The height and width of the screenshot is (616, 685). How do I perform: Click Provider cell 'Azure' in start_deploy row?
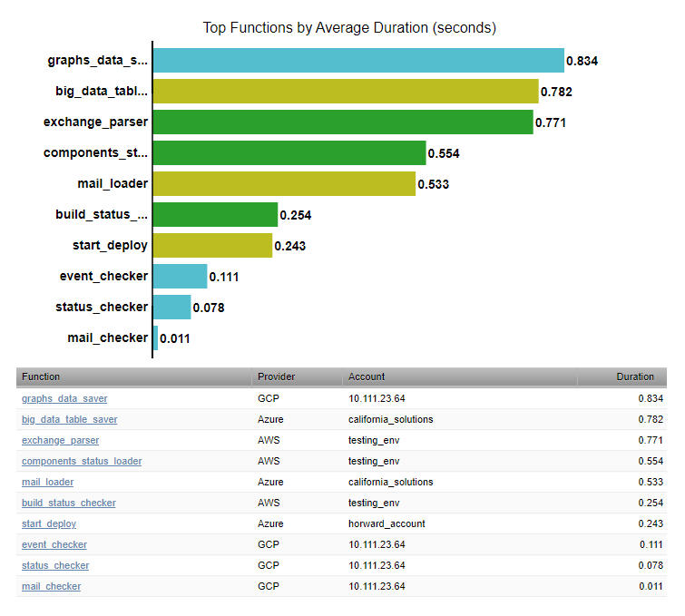coord(270,523)
